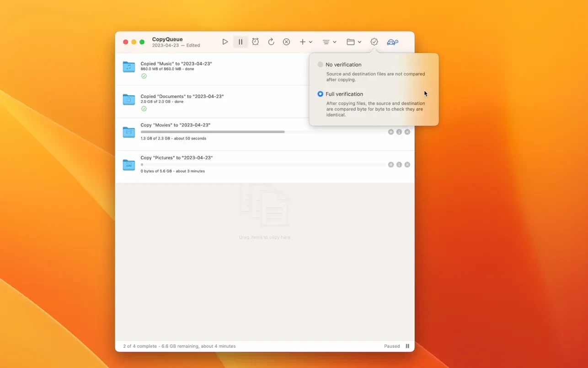The image size is (588, 368).
Task: Cancel the Pictures copy task
Action: coord(407,165)
